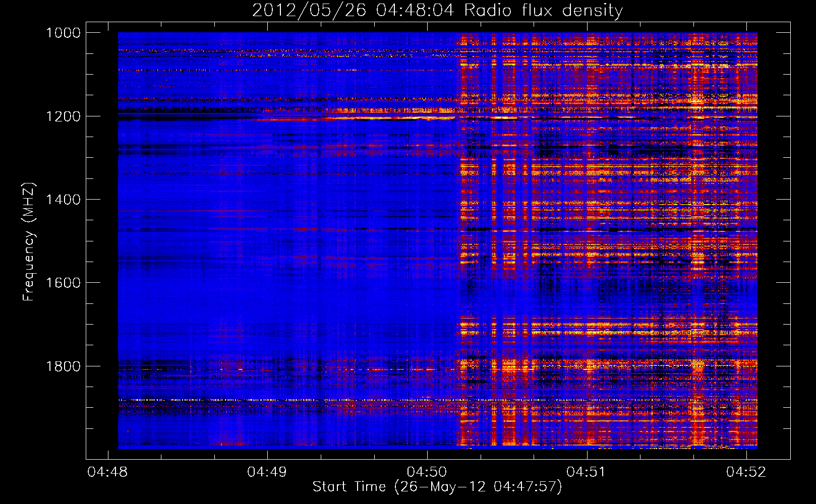Click the '1600' frequency axis label
The width and height of the screenshot is (816, 504).
[63, 283]
